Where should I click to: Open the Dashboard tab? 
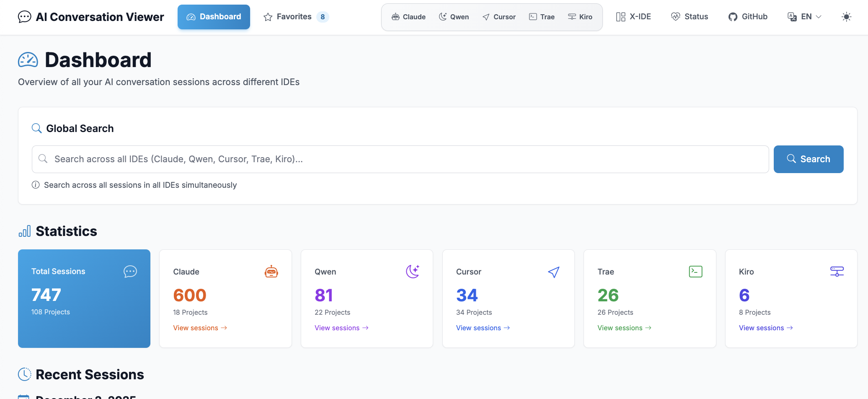214,17
